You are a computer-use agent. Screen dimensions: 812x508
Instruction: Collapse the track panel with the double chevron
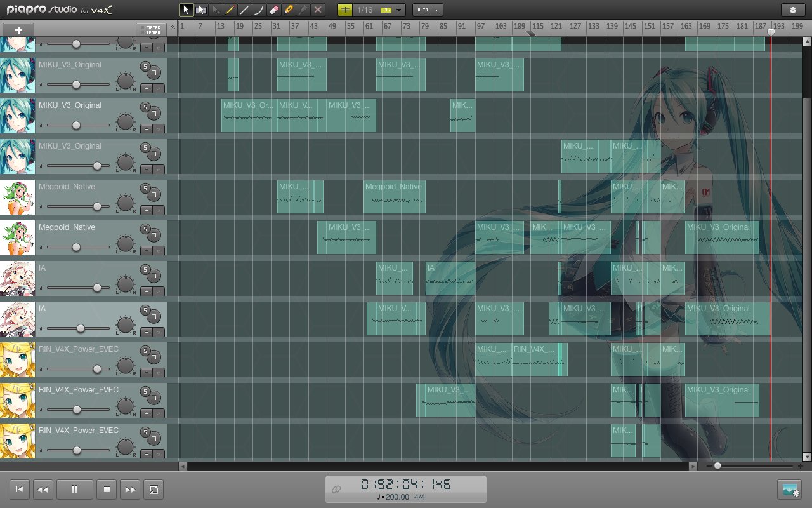[x=173, y=27]
